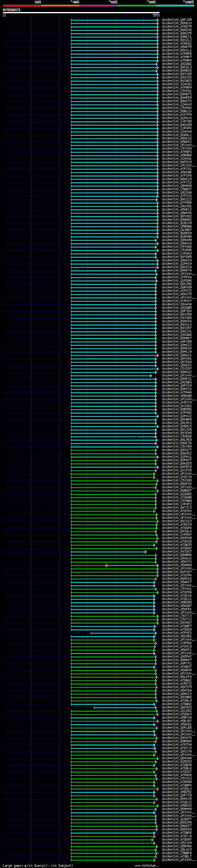The width and height of the screenshot is (197, 868).
Task: Select label UniRef100_B9NDD7
Action: coord(177,491)
